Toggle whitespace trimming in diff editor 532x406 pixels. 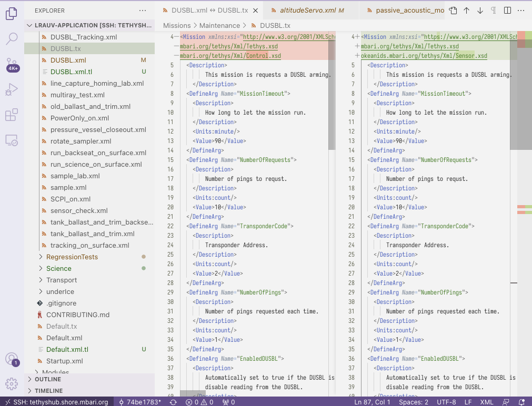tap(494, 11)
